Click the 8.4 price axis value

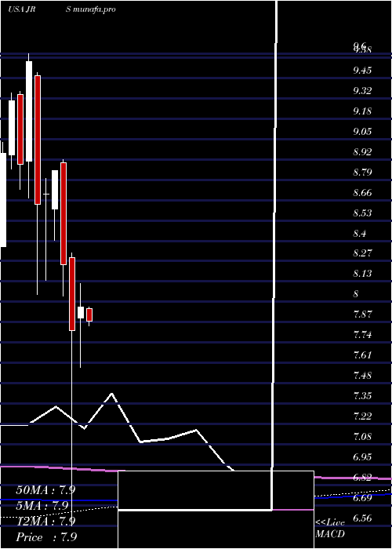[x=360, y=233]
